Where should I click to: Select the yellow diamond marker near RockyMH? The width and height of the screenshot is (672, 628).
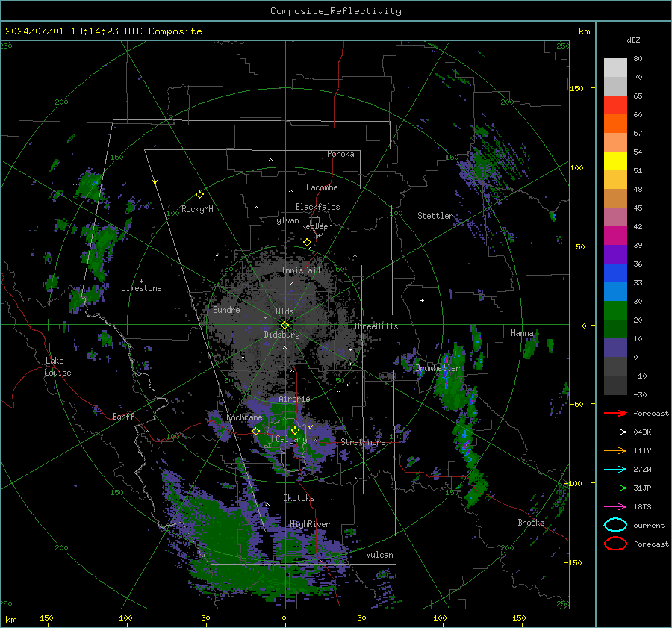tap(199, 195)
